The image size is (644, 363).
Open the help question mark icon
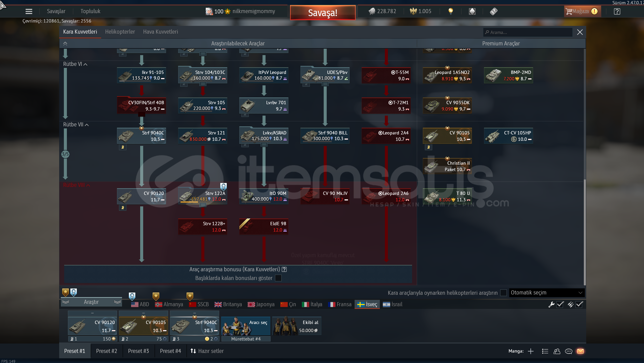tap(617, 11)
